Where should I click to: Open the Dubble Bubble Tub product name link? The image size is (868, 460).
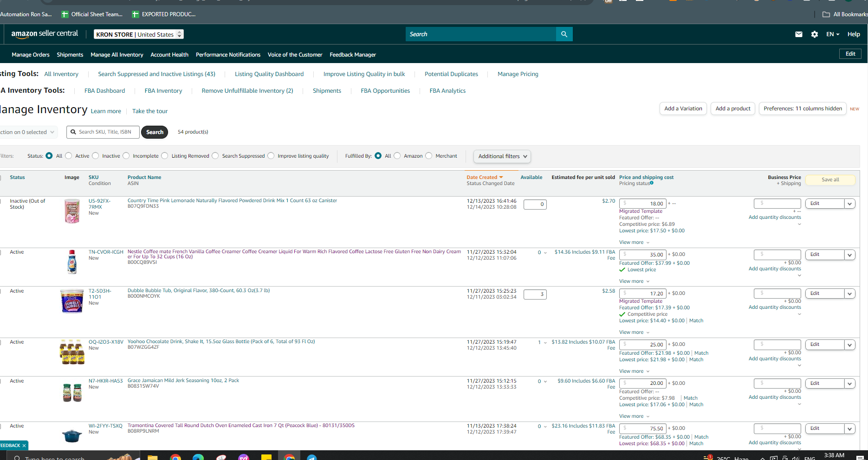199,291
